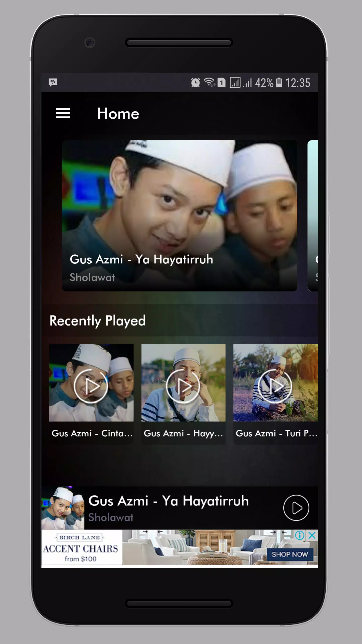Tap the play button in the mini player bar
The height and width of the screenshot is (644, 362).
296,508
